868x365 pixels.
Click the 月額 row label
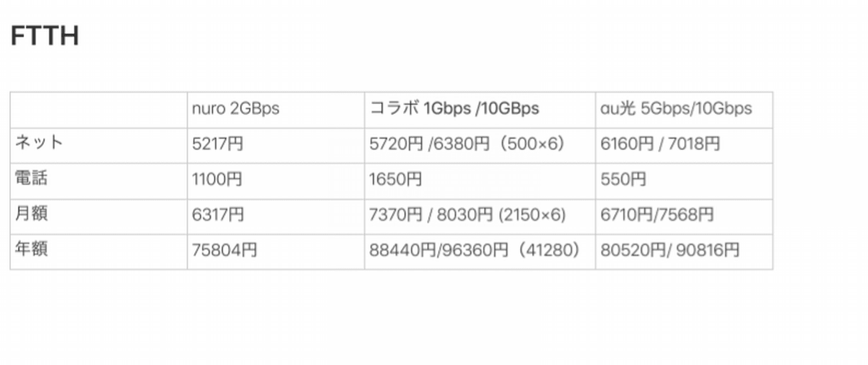pyautogui.click(x=98, y=216)
